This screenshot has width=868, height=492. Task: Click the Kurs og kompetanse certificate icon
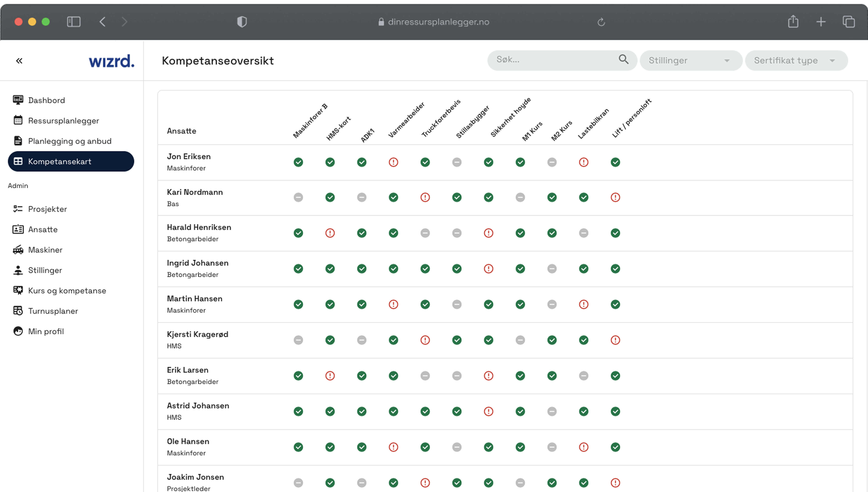18,290
